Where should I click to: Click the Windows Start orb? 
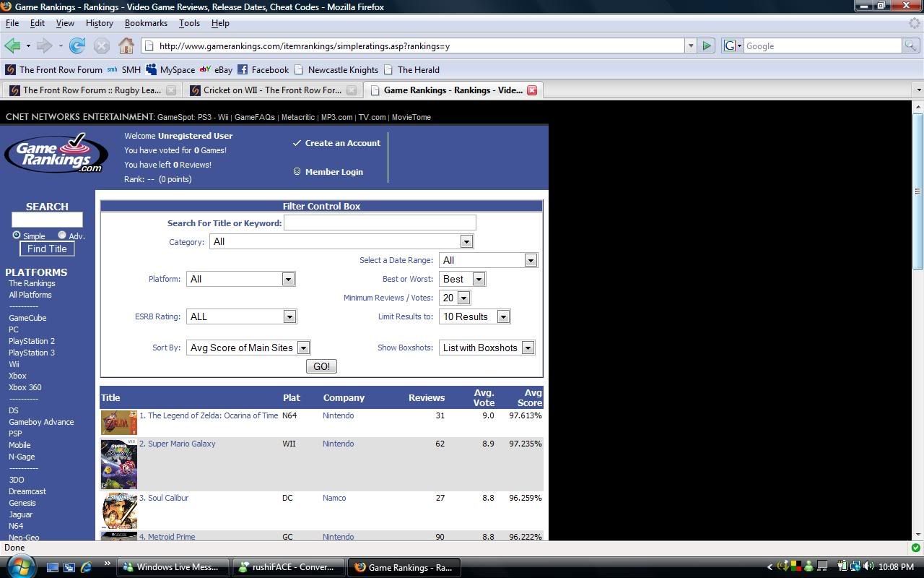[x=19, y=567]
